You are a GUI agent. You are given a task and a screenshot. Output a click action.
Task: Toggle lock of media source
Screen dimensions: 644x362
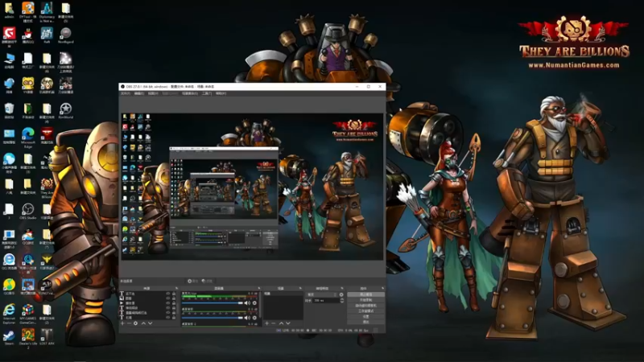point(174,303)
